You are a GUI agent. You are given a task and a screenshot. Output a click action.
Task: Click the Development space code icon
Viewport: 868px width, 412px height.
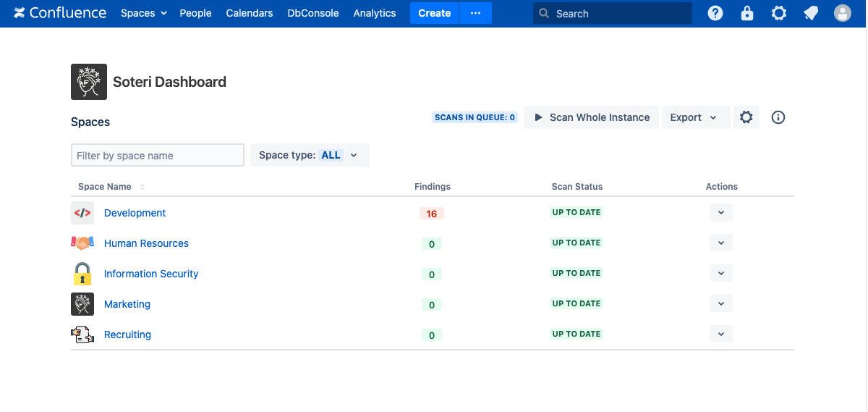[82, 213]
